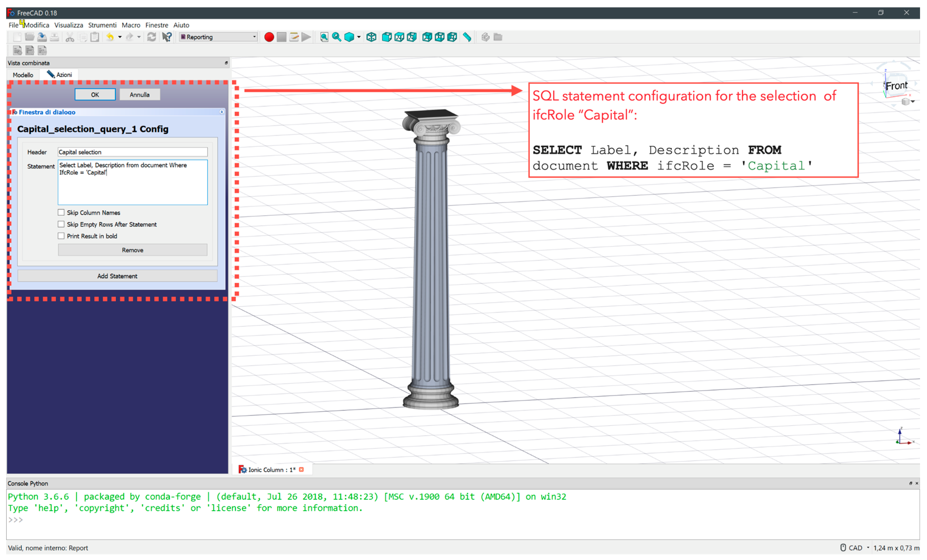The height and width of the screenshot is (560, 927).
Task: Activate the measure distance tool
Action: (x=467, y=37)
